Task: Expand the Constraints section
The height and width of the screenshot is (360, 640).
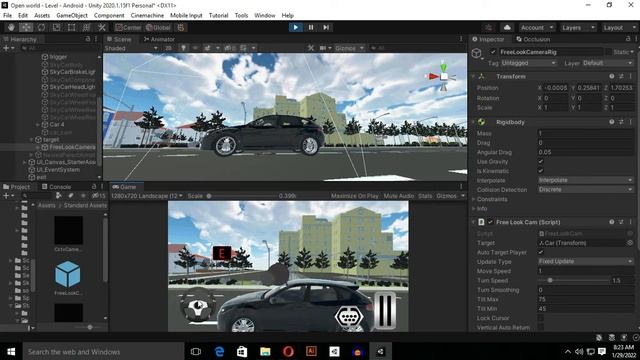Action: [473, 199]
